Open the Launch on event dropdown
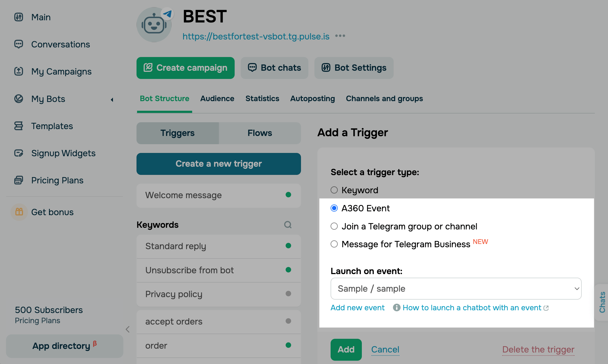This screenshot has width=608, height=364. tap(456, 289)
